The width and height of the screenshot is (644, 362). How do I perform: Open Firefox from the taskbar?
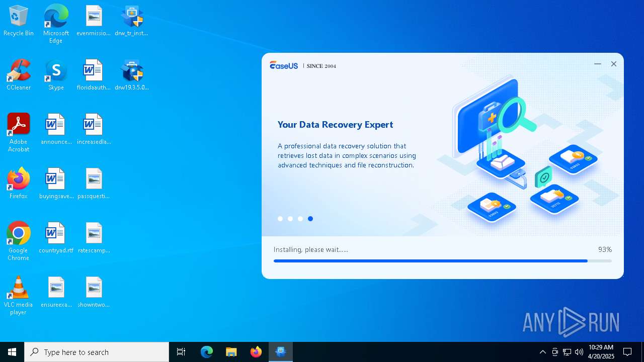click(x=256, y=352)
